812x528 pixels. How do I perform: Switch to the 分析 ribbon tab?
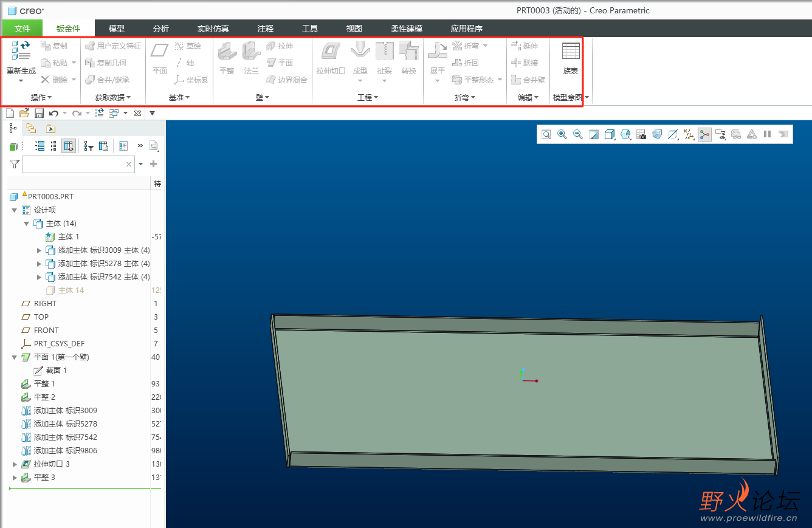pos(161,29)
